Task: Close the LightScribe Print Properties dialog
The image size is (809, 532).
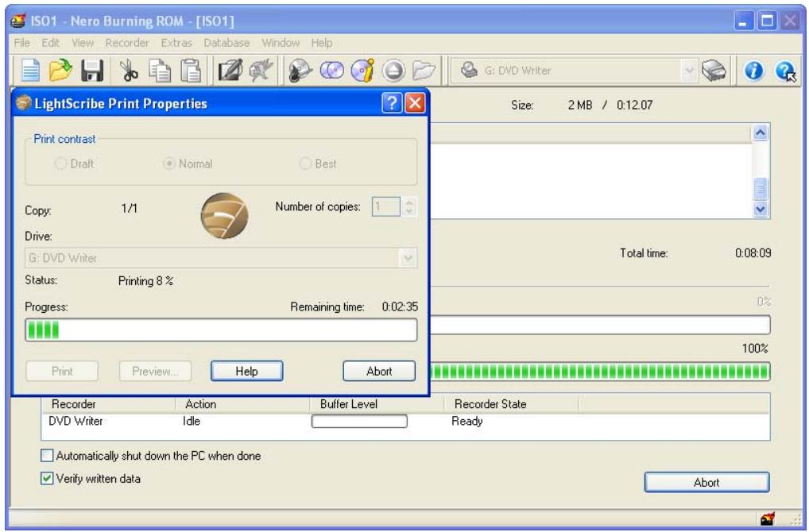Action: coord(415,103)
